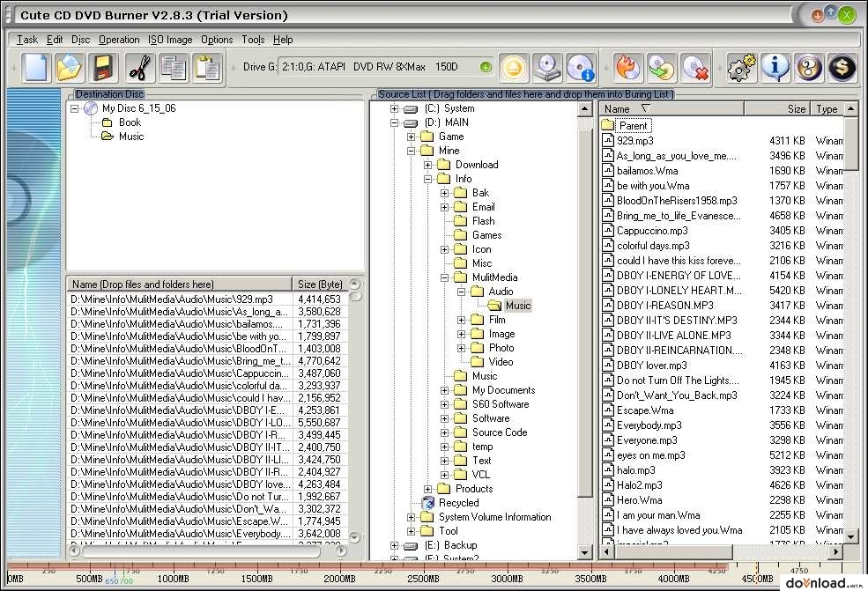The image size is (868, 591).
Task: Expand the (C:) System drive
Action: [394, 108]
